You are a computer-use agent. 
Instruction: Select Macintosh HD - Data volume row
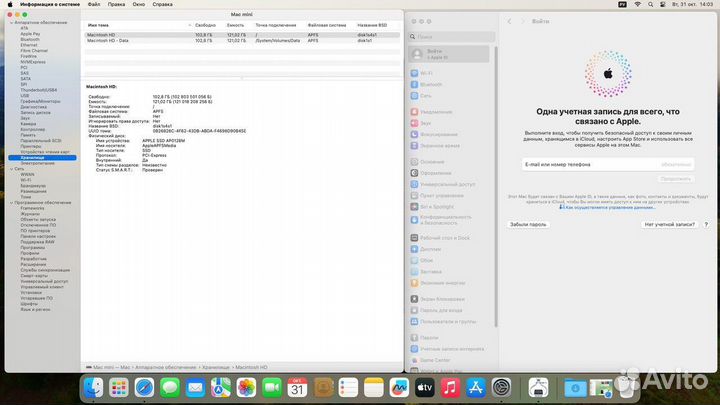(242, 40)
